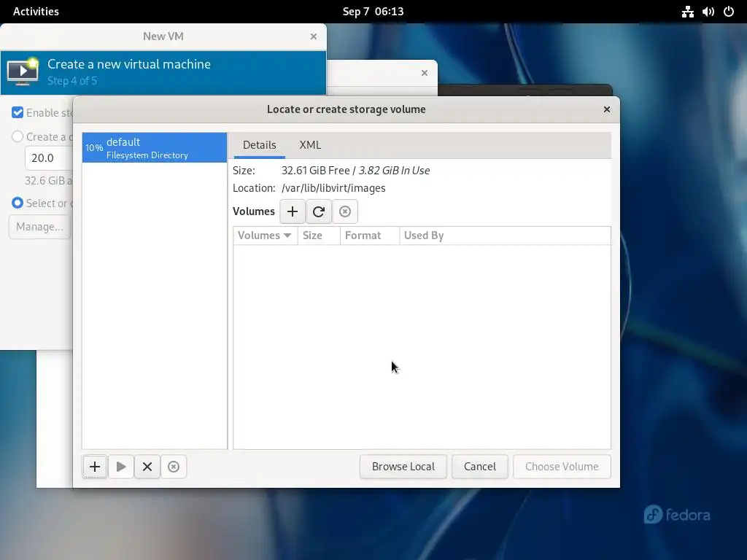The width and height of the screenshot is (747, 560).
Task: Delete the storage pool icon
Action: [x=174, y=467]
